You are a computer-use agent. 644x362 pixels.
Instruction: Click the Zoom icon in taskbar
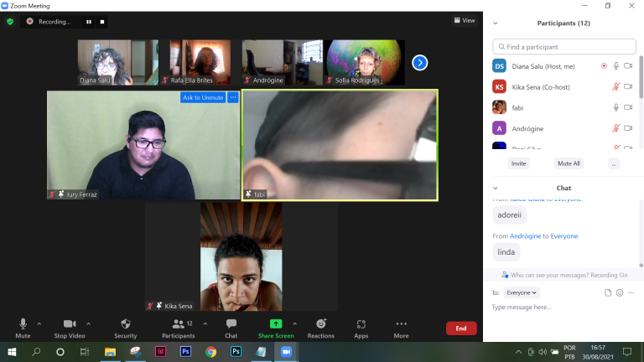(286, 352)
